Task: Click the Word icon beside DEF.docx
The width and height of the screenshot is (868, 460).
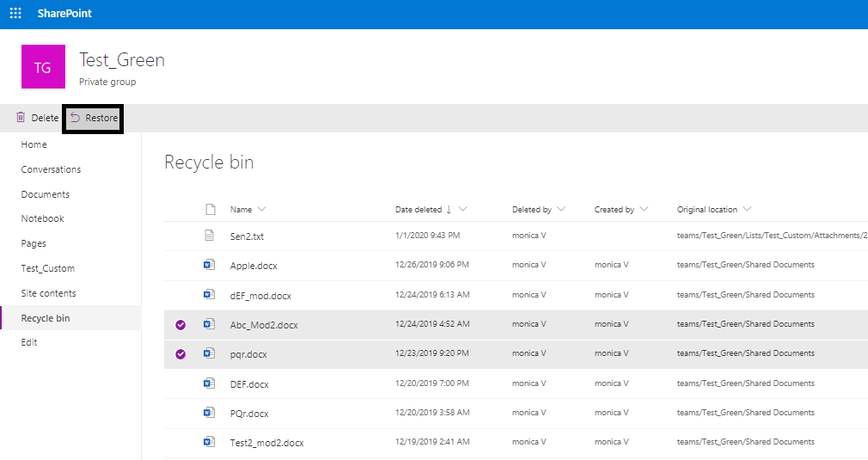Action: [209, 383]
